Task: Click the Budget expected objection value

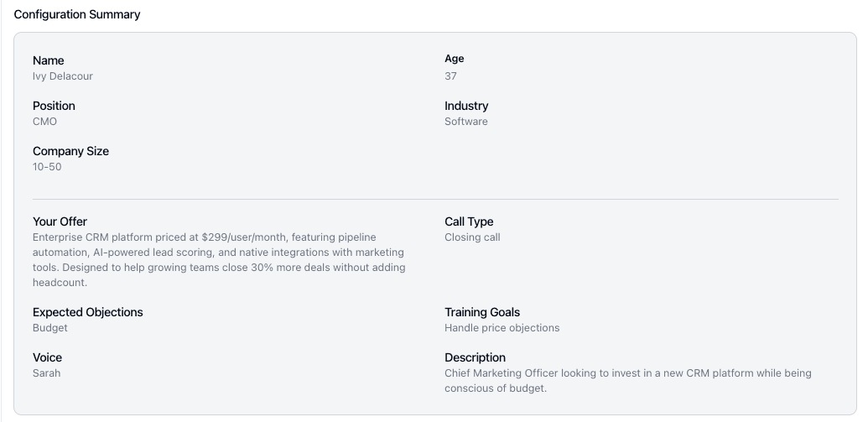Action: coord(49,328)
